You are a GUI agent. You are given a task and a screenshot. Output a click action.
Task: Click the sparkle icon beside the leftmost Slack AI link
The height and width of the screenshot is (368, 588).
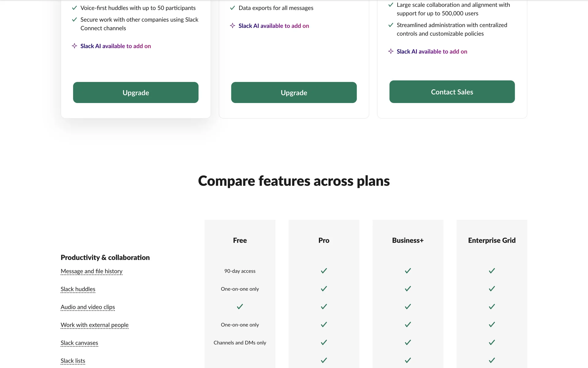tap(74, 46)
